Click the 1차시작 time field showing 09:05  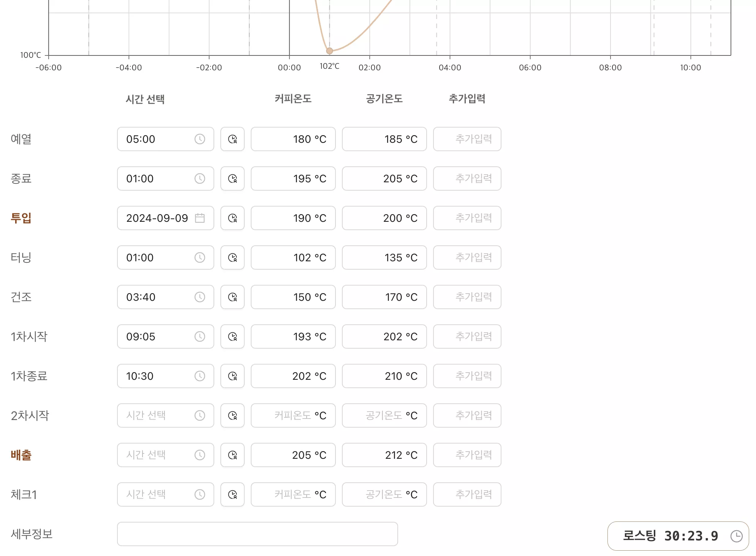point(166,336)
